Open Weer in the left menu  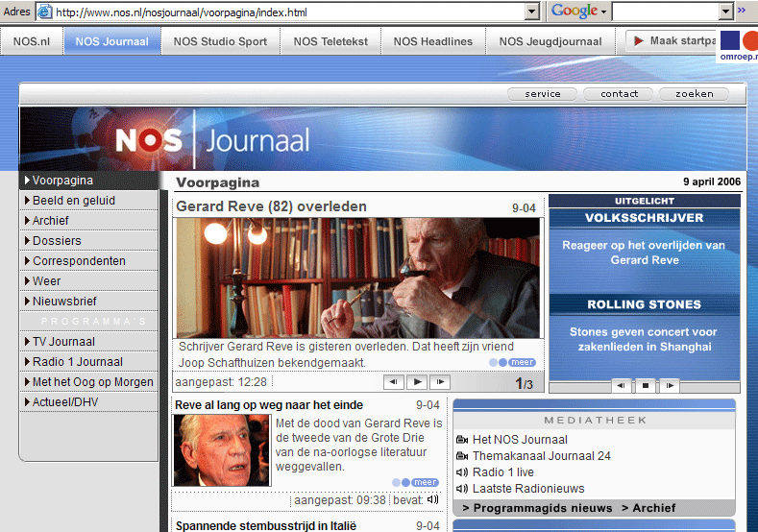89,281
